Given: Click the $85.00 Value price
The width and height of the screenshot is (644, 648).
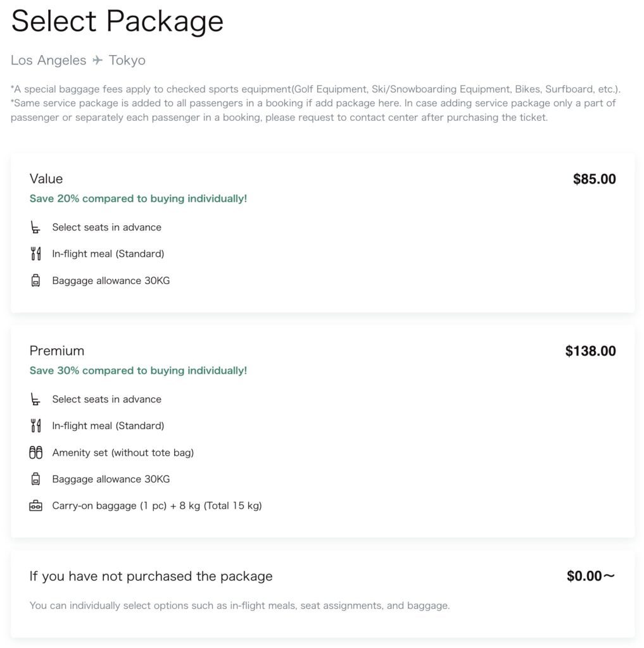Looking at the screenshot, I should 594,179.
